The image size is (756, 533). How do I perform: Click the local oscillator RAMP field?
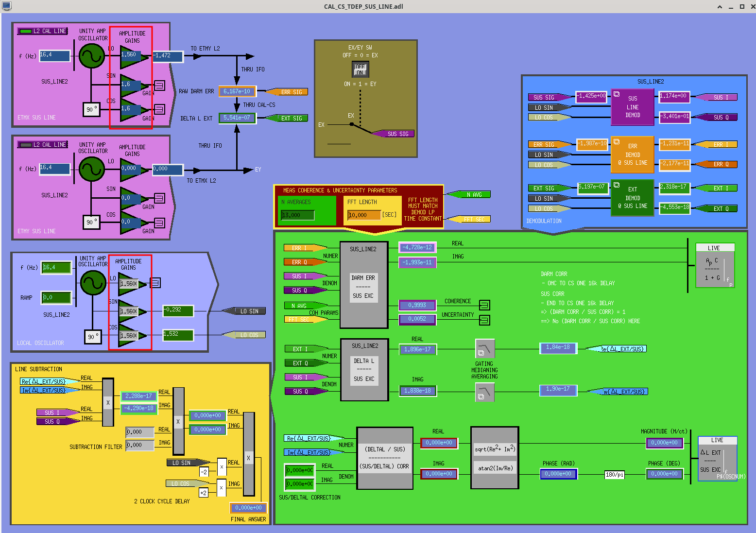[56, 297]
